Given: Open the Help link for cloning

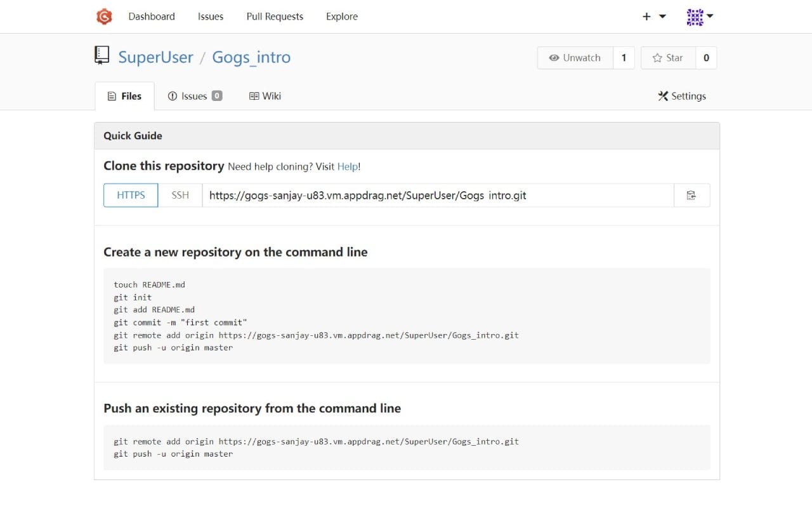Looking at the screenshot, I should click(x=348, y=166).
